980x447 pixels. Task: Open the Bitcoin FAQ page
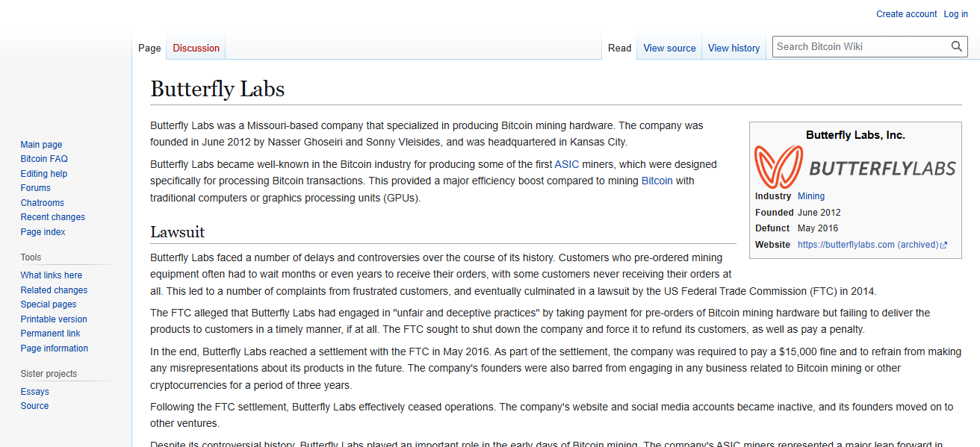click(x=43, y=158)
